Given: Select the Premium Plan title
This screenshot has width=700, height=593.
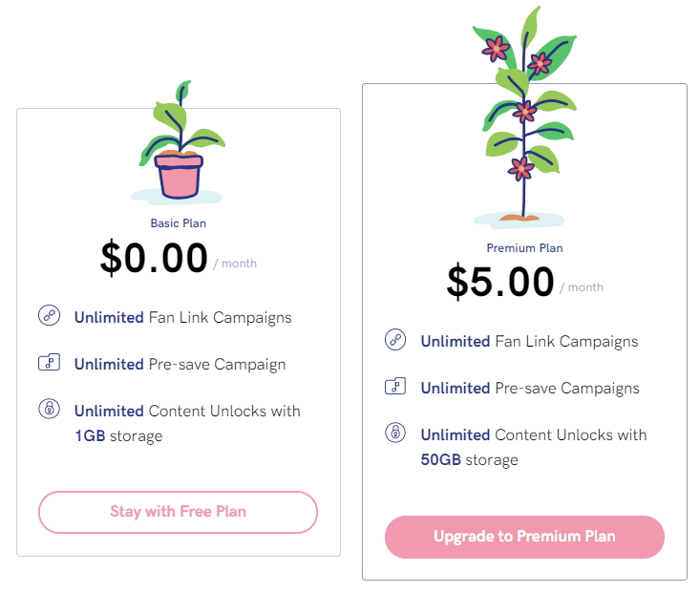Looking at the screenshot, I should click(524, 247).
